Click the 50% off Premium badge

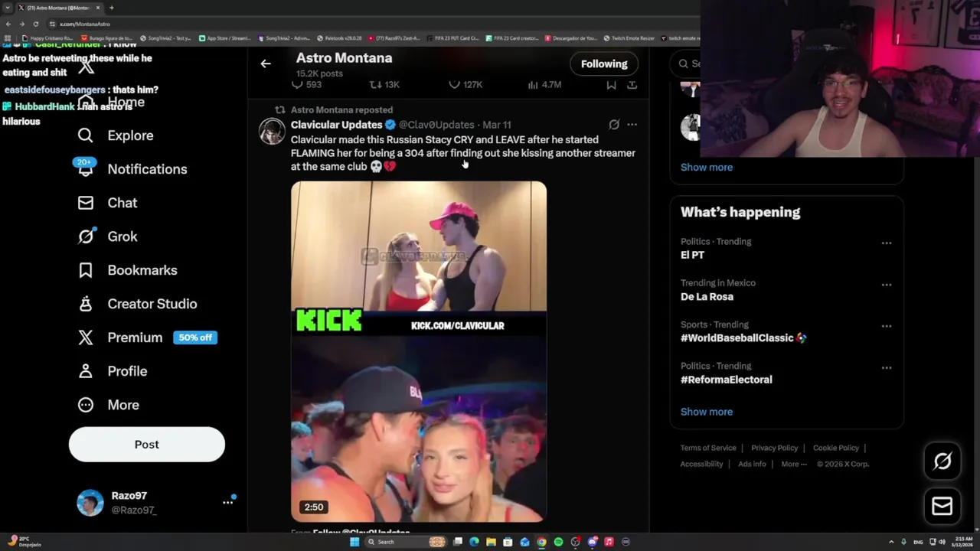click(195, 337)
